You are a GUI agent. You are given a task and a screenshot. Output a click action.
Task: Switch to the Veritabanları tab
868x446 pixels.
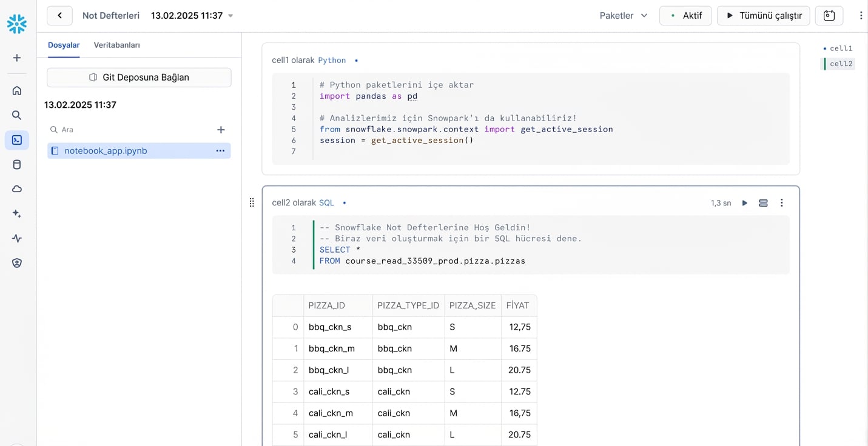pos(116,45)
